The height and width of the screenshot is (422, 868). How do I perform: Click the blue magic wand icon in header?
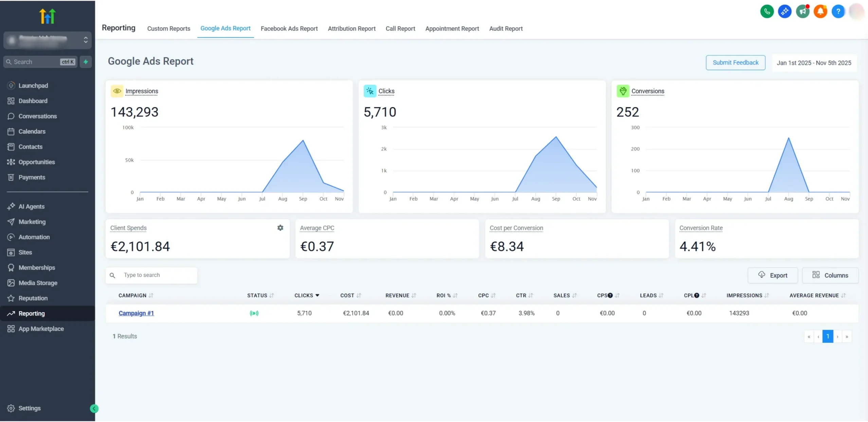[784, 12]
